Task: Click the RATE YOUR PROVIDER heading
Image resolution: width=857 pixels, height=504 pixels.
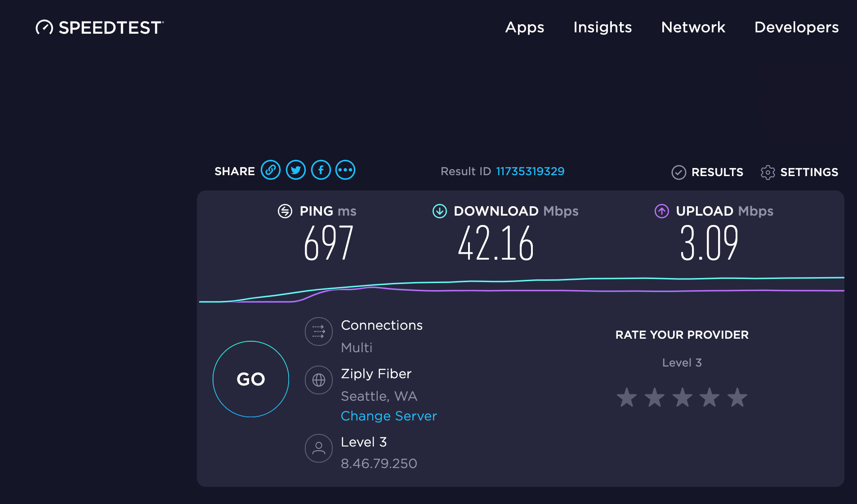Action: 682,335
